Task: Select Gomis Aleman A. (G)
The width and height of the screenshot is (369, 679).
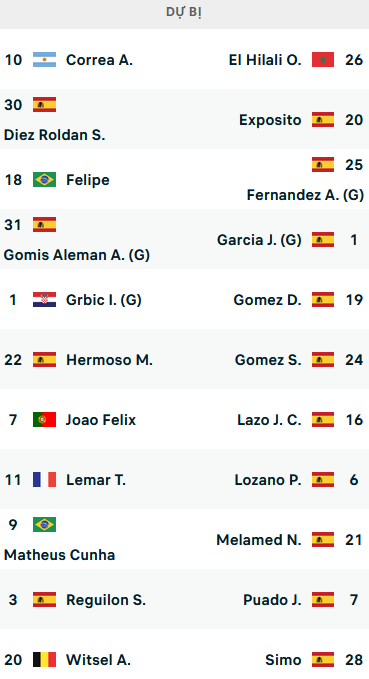Action: coord(77,255)
